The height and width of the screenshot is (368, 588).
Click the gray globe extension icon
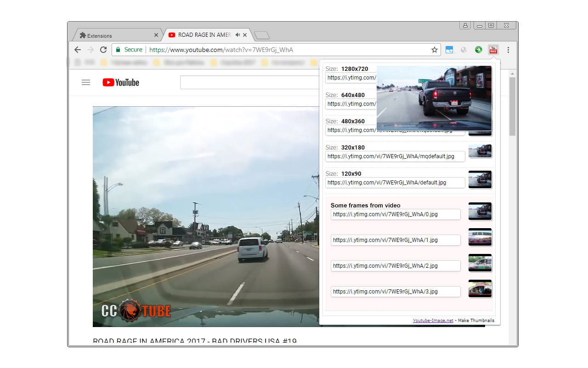(x=464, y=50)
